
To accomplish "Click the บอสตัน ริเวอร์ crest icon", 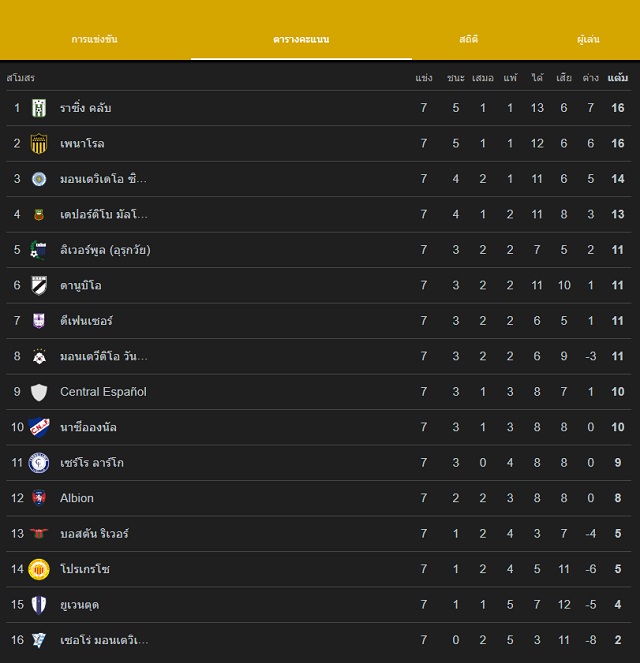I will 39,534.
